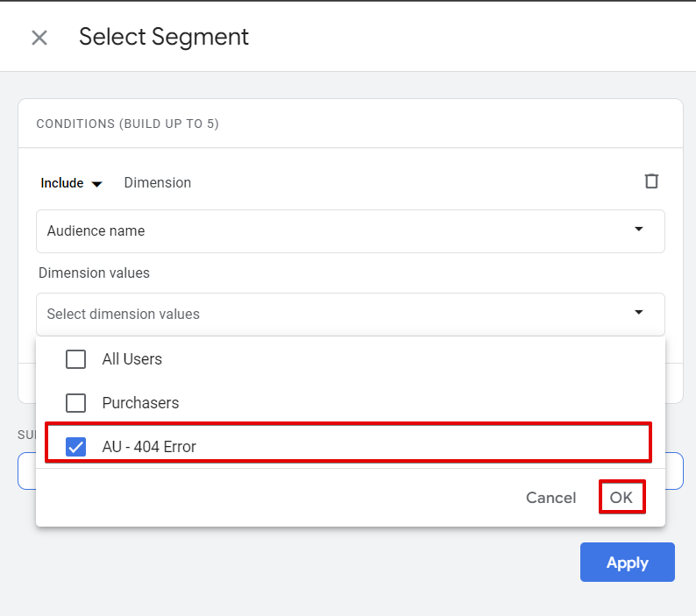Click the dimension values dropdown arrow

tap(638, 313)
